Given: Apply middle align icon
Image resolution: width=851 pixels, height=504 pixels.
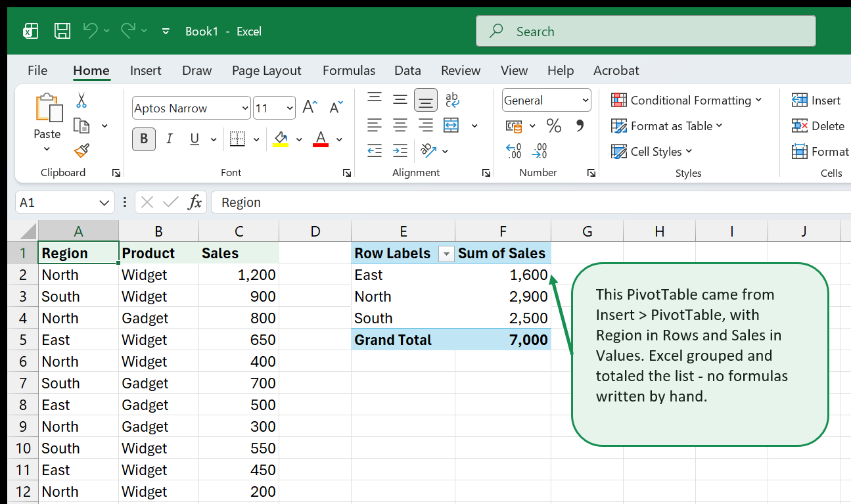Looking at the screenshot, I should coord(400,99).
